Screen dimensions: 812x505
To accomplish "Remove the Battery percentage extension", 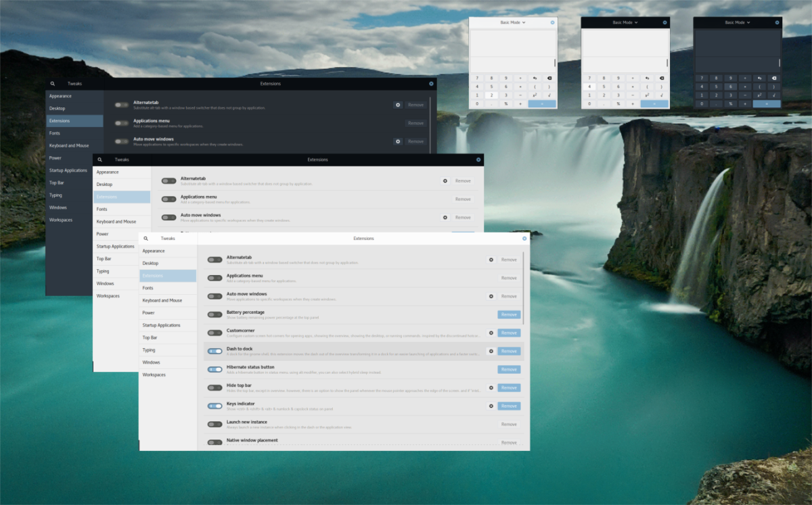I will pos(508,314).
